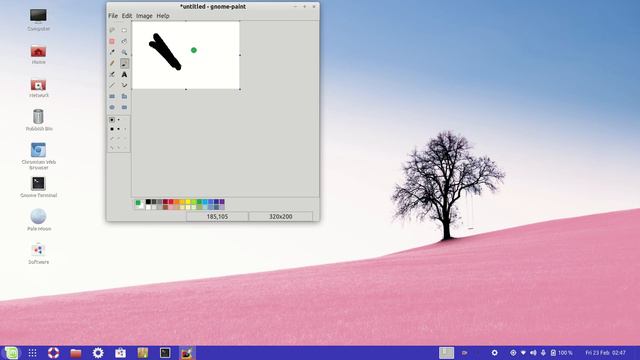Image resolution: width=640 pixels, height=360 pixels.
Task: Choose the ellipse shape tool
Action: (x=112, y=107)
